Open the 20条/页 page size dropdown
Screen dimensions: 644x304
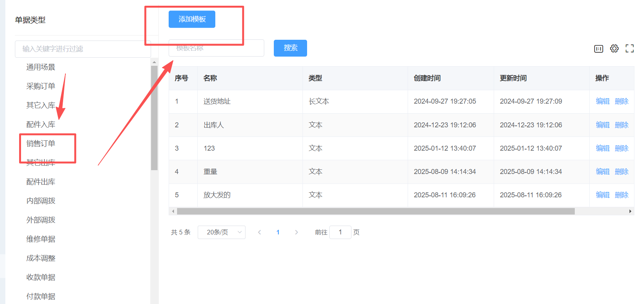click(221, 232)
